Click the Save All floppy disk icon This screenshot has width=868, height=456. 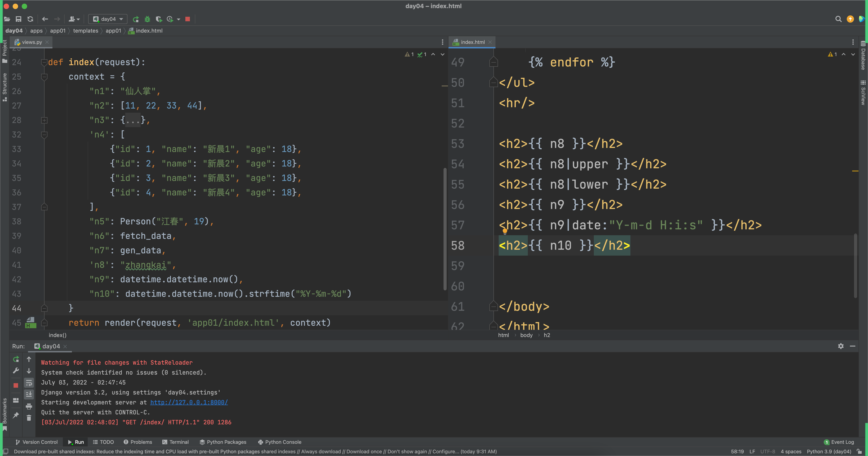(x=19, y=19)
